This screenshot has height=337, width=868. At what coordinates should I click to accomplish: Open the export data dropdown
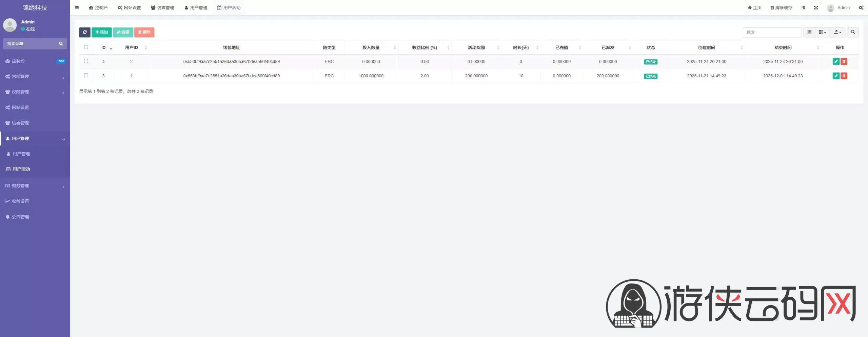[837, 32]
